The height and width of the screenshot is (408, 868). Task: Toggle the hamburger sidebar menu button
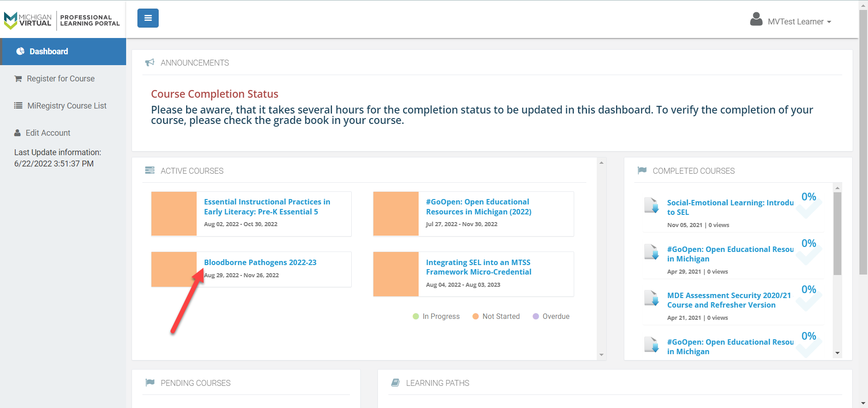148,18
